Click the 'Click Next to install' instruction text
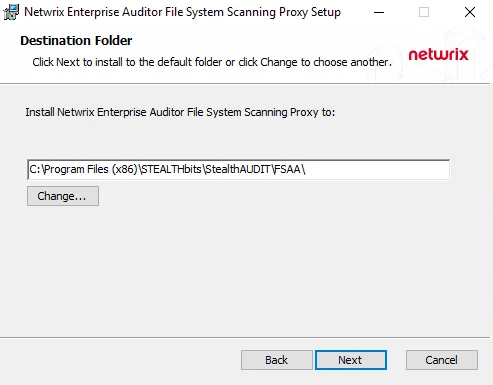Viewport: 493px width, 385px height. coord(212,62)
